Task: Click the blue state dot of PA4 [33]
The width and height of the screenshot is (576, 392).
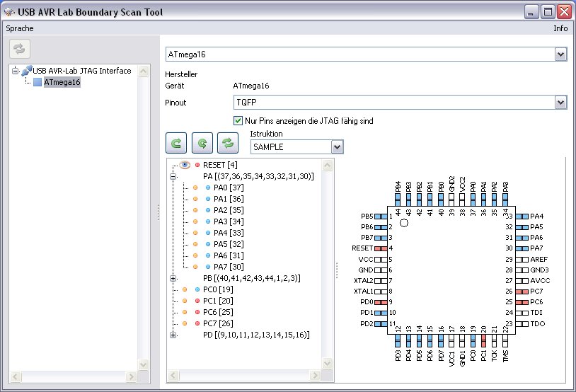Action: 208,233
